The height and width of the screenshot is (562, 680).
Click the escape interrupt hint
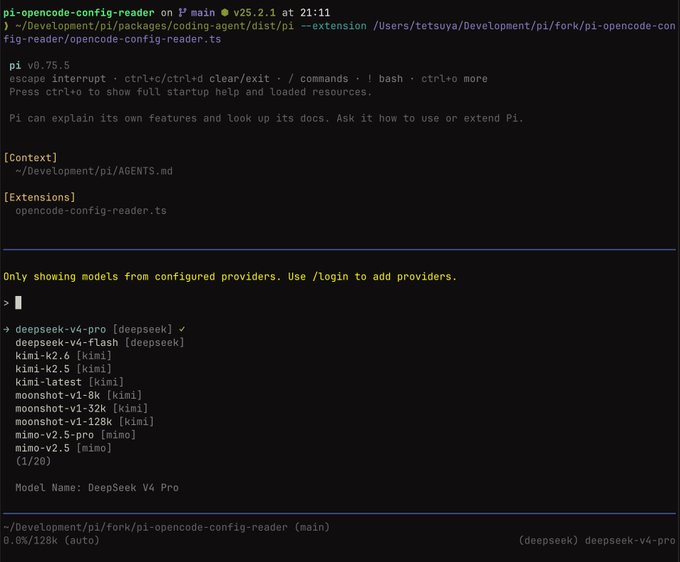57,78
